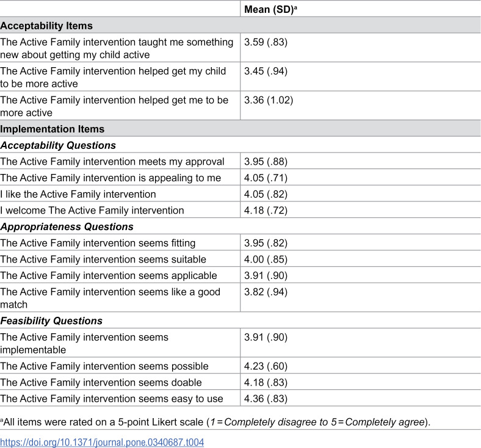Click the Feasibility Questions subheading
481x448 pixels.
tap(51, 320)
